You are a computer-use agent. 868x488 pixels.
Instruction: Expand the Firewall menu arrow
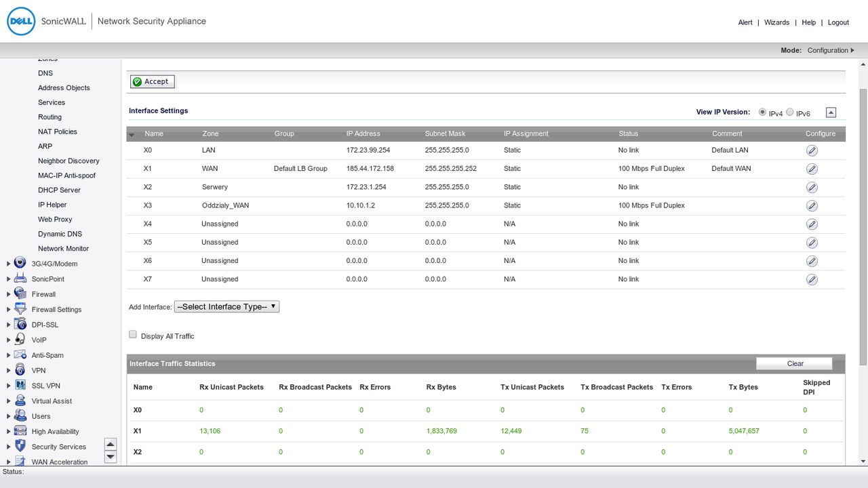coord(8,294)
